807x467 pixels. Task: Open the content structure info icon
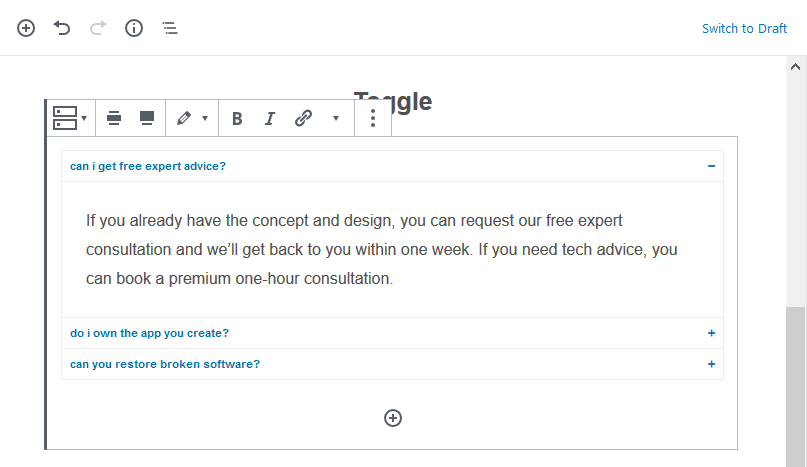pos(134,28)
